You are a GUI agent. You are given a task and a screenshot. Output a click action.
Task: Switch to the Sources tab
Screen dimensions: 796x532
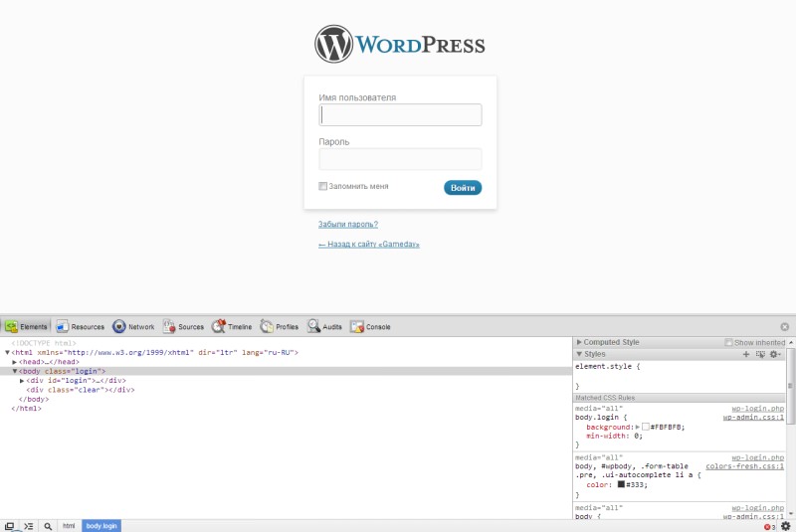tap(183, 326)
